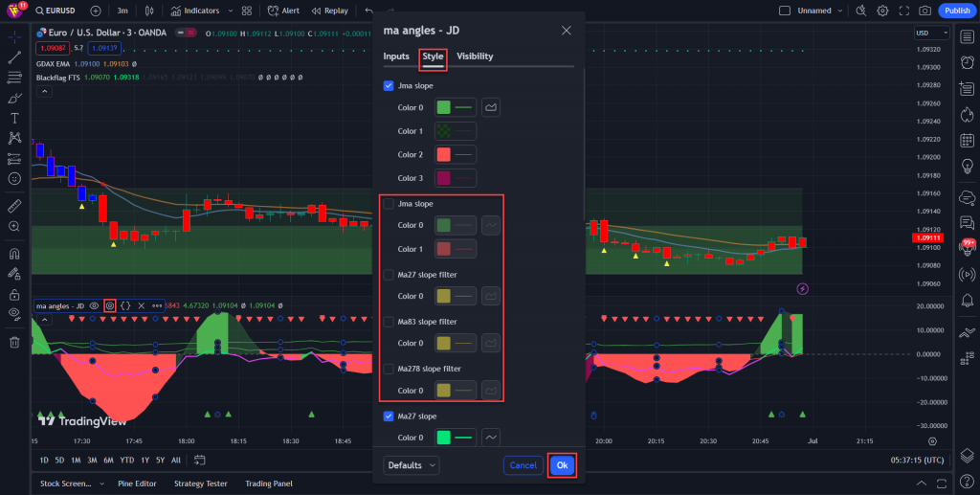Open the watchlist icon in right sidebar

point(967,36)
